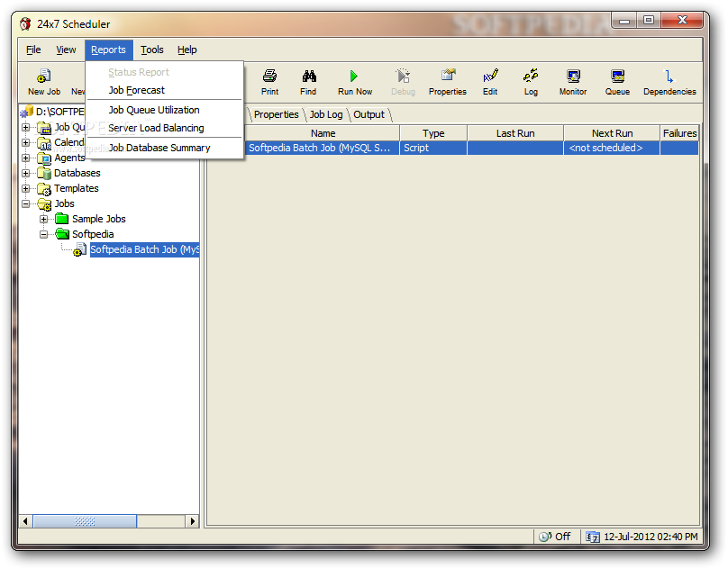Click the <not scheduled> Next Run cell

click(x=612, y=148)
